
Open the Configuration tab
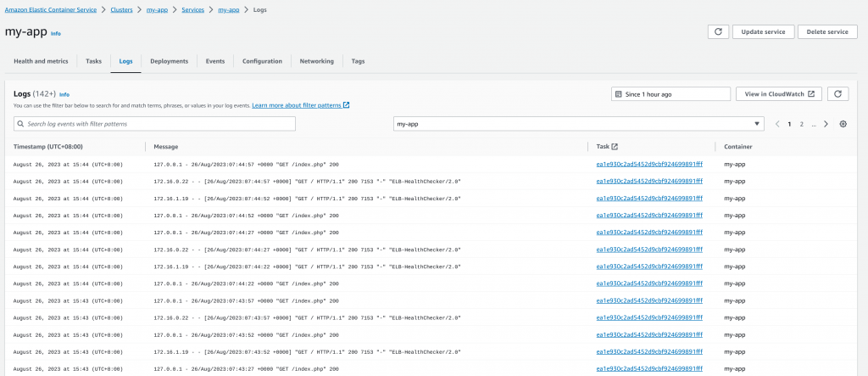point(263,62)
